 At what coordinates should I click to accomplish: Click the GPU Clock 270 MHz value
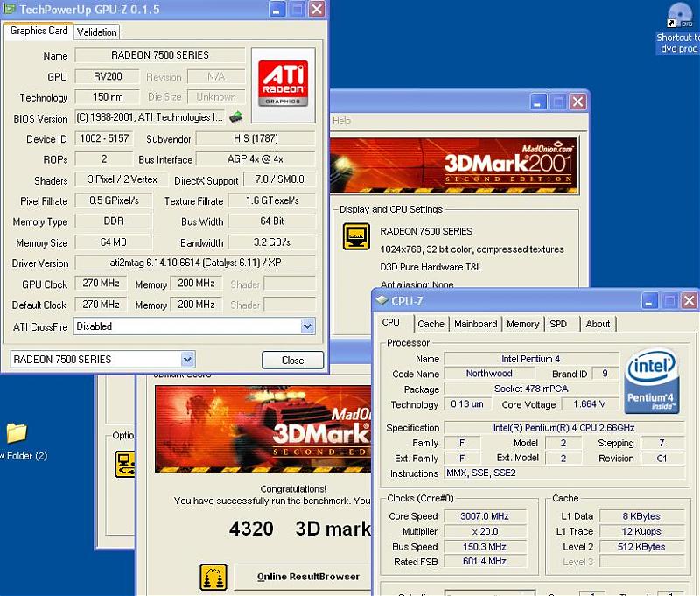pos(101,283)
